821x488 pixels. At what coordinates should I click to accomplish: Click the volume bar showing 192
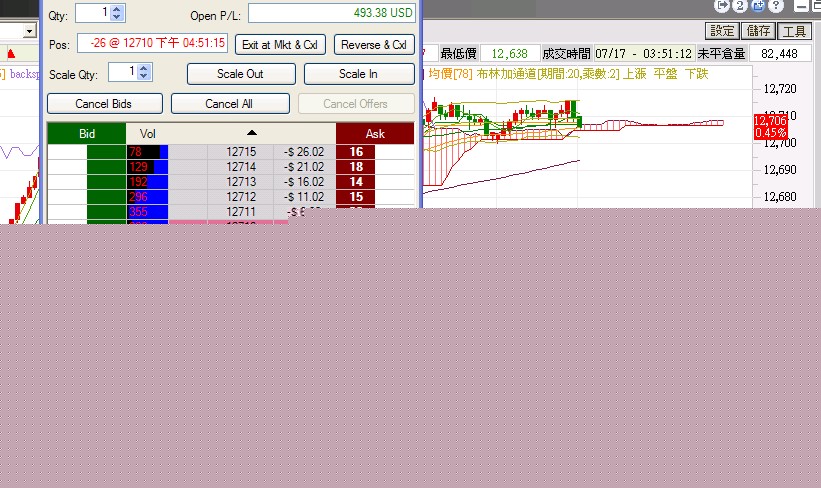click(x=148, y=182)
